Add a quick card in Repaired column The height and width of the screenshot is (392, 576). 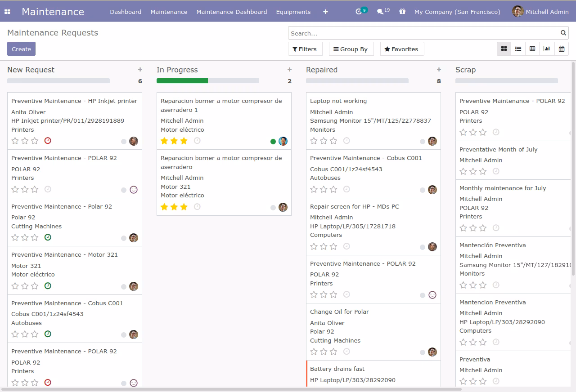pyautogui.click(x=439, y=70)
